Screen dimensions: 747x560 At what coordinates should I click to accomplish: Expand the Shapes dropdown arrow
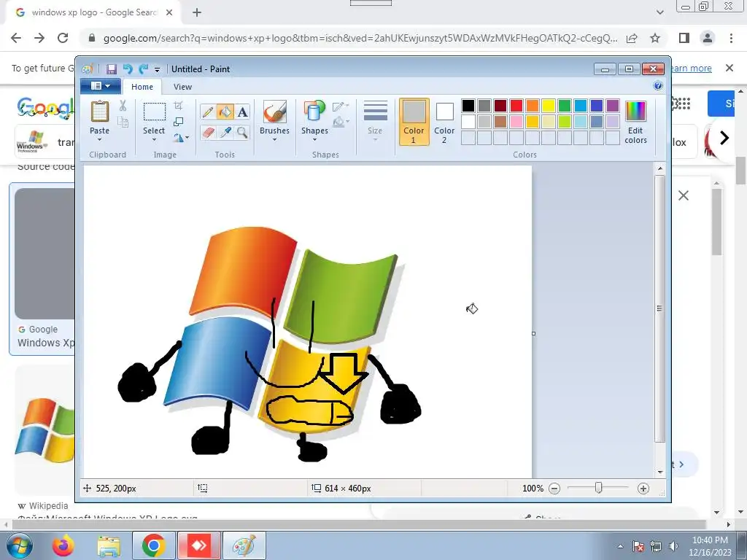(314, 139)
